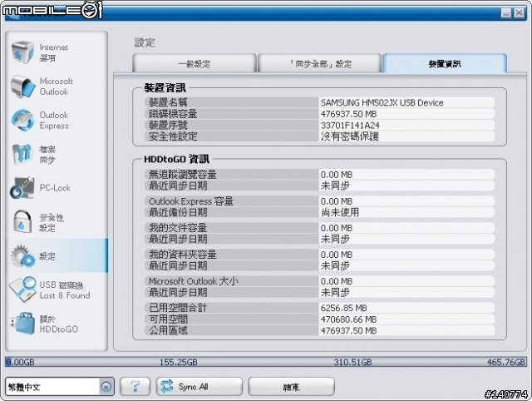Viewport: 532px width, 401px height.
Task: Click the 最近備份日期 row label
Action: pyautogui.click(x=178, y=212)
